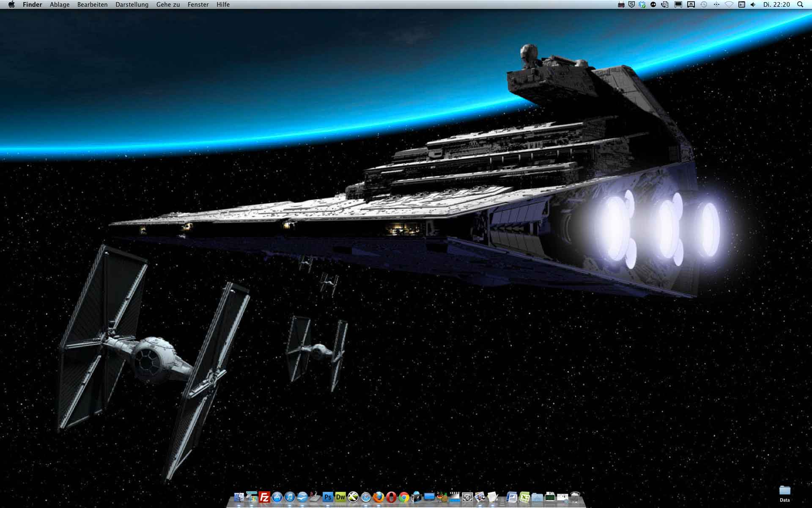This screenshot has height=508, width=812.
Task: Open the Time Machine status menu
Action: coord(704,4)
